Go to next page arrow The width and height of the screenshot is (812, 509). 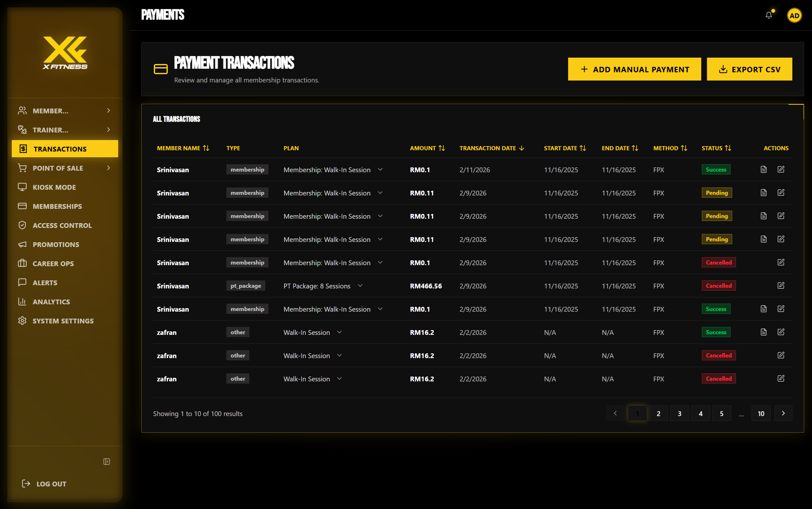pos(783,413)
